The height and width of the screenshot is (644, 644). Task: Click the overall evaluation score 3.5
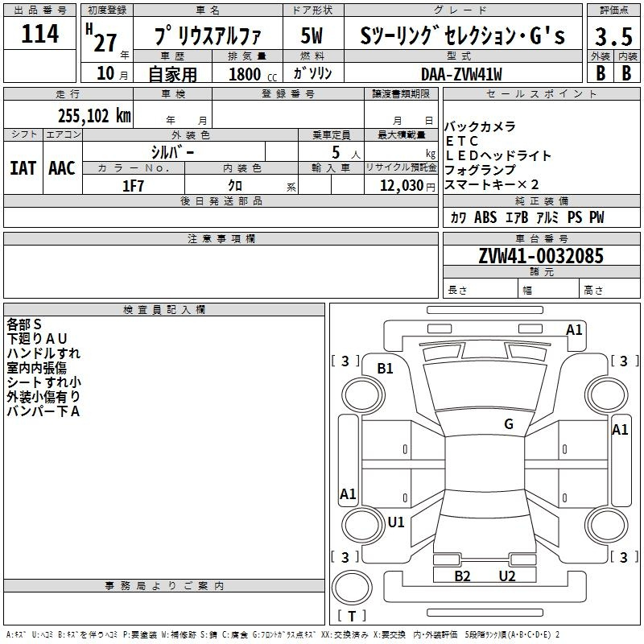pyautogui.click(x=613, y=36)
